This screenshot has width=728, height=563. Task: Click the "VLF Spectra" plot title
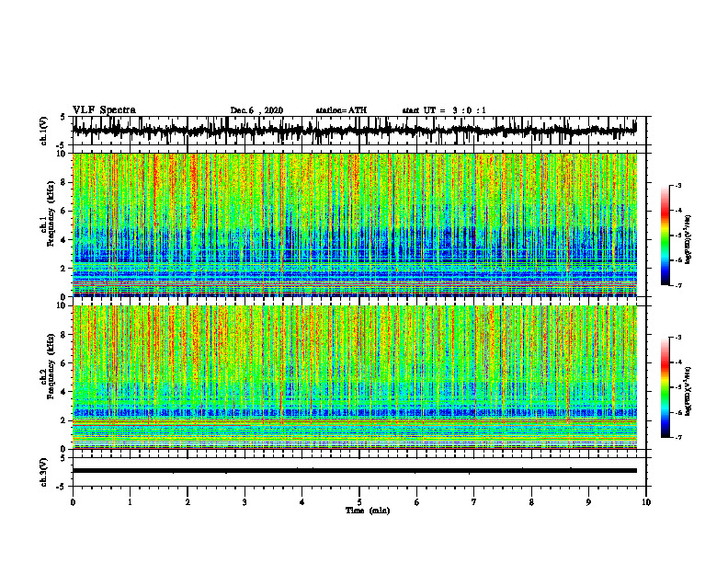(104, 110)
